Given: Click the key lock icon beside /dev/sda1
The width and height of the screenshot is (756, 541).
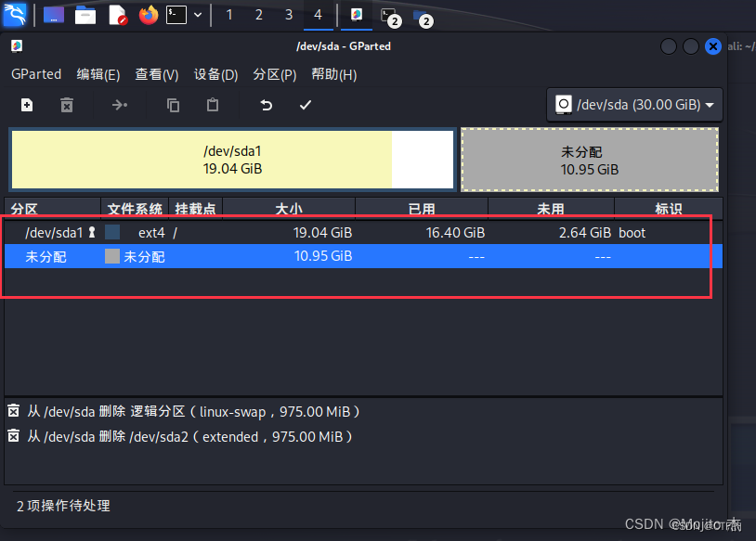Looking at the screenshot, I should click(x=92, y=233).
